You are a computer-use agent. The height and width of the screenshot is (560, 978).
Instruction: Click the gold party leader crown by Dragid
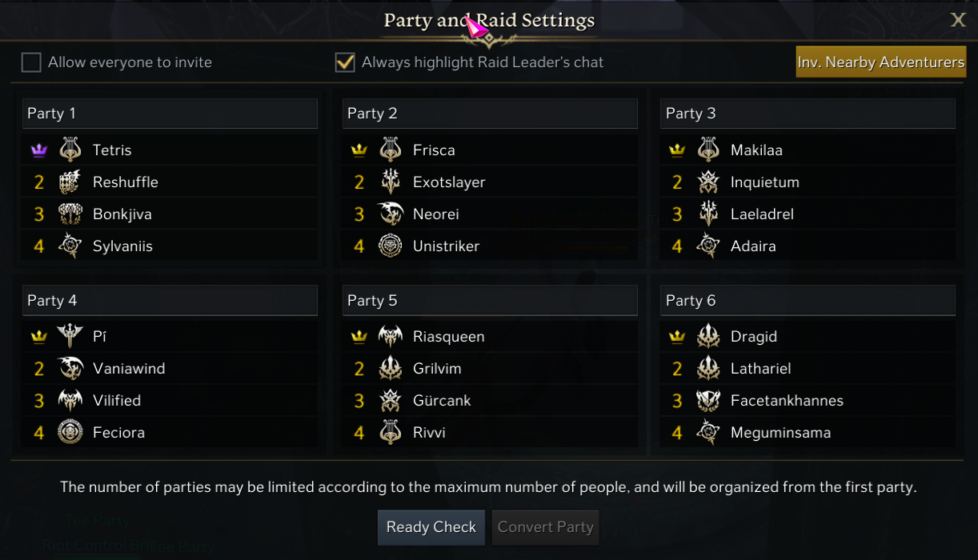click(677, 337)
